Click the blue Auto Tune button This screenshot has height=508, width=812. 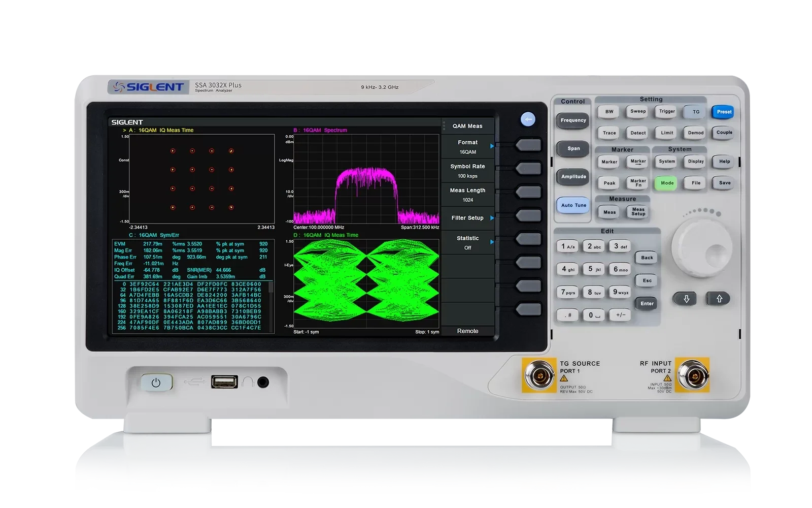[573, 205]
